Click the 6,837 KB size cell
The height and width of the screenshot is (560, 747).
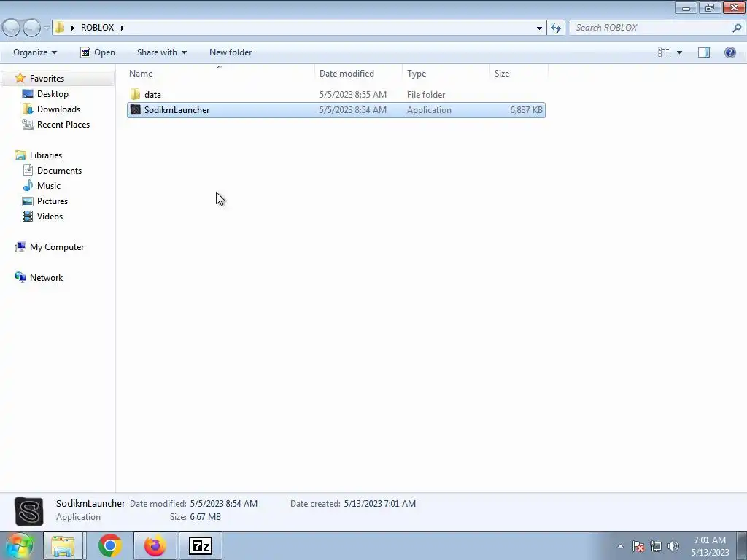coord(526,110)
